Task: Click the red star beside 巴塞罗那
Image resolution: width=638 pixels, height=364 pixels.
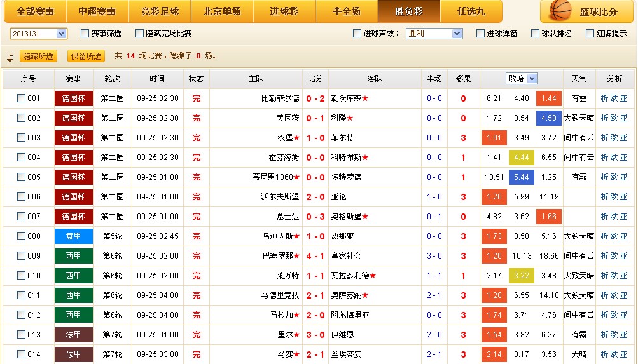Action: pyautogui.click(x=296, y=256)
